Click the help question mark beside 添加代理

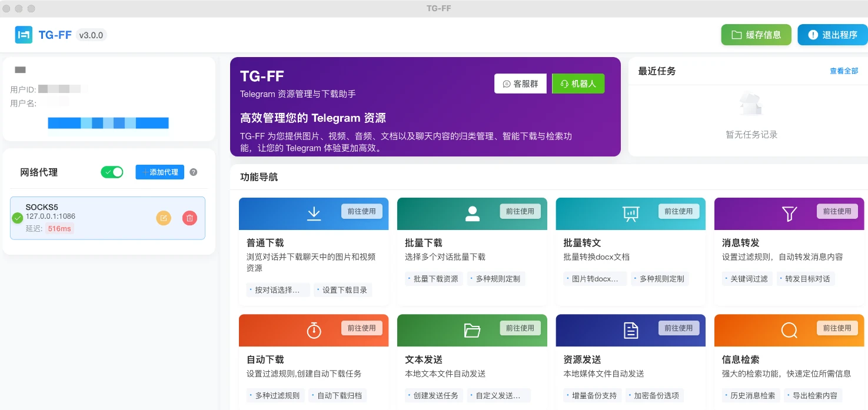[x=194, y=172]
